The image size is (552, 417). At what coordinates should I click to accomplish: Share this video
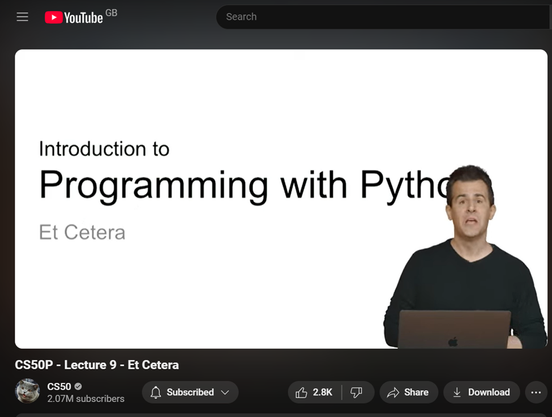(408, 392)
